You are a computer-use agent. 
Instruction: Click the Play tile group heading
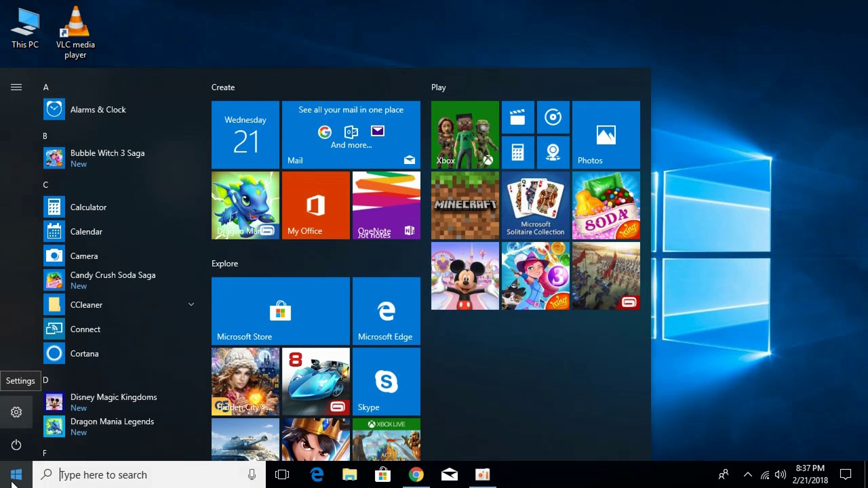[x=439, y=87]
